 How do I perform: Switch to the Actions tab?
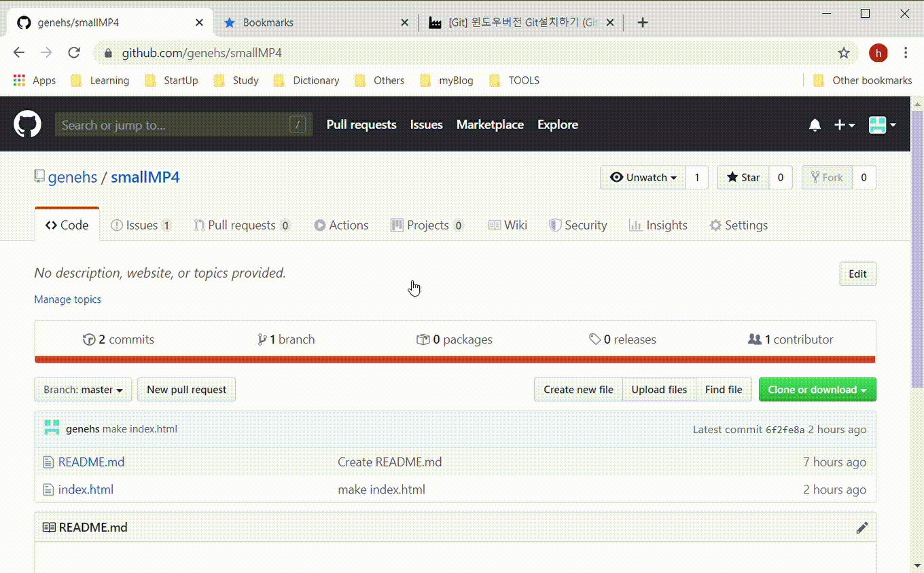point(341,225)
